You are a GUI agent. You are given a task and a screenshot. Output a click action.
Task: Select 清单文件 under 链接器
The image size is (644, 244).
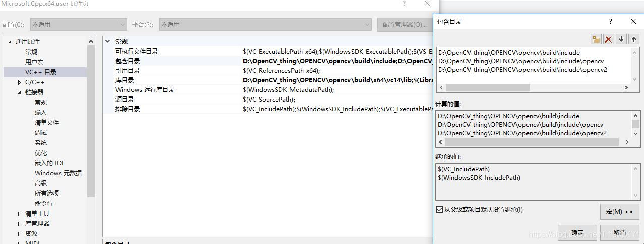click(x=47, y=123)
